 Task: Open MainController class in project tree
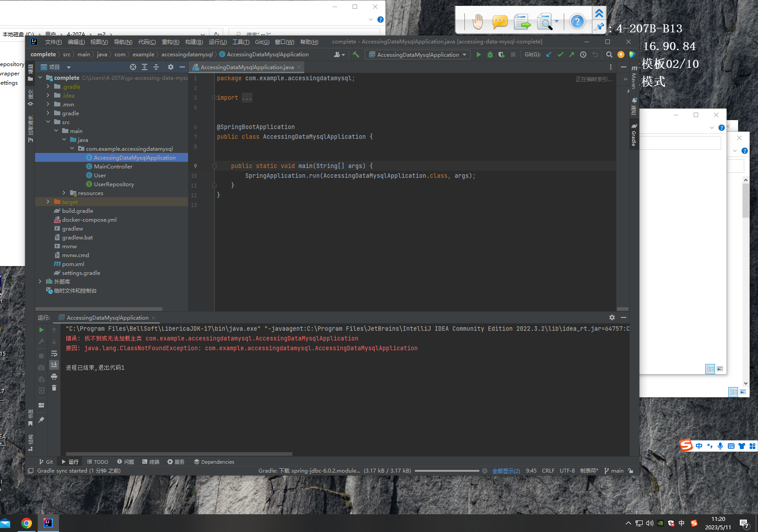coord(113,166)
